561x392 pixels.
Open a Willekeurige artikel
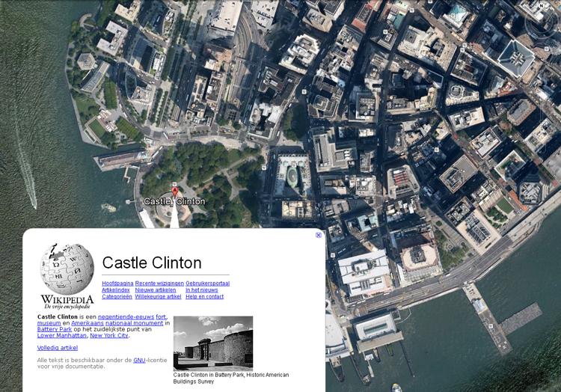pyautogui.click(x=158, y=297)
